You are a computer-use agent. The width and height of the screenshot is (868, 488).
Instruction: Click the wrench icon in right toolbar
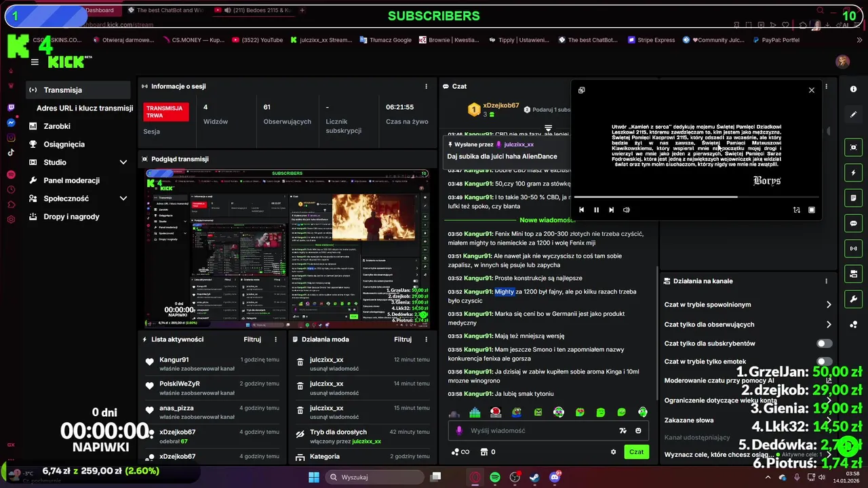pos(853,300)
